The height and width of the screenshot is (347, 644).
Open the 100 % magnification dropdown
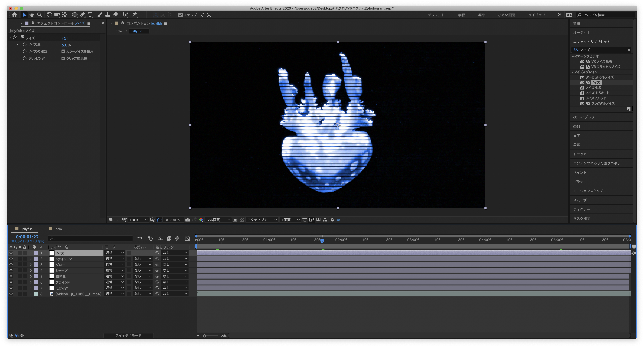coord(138,220)
